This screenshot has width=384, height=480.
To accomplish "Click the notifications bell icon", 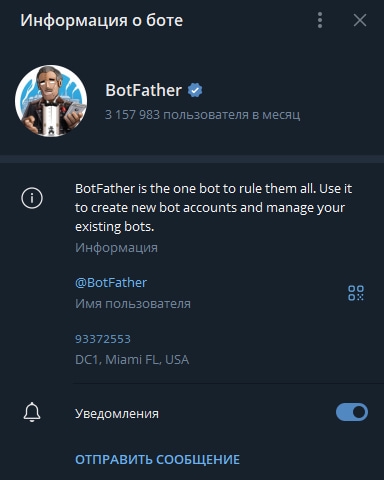I will click(x=32, y=413).
